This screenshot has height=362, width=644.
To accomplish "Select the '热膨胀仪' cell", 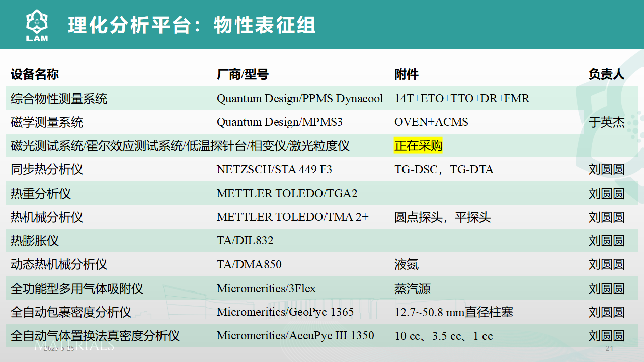I will tap(35, 241).
